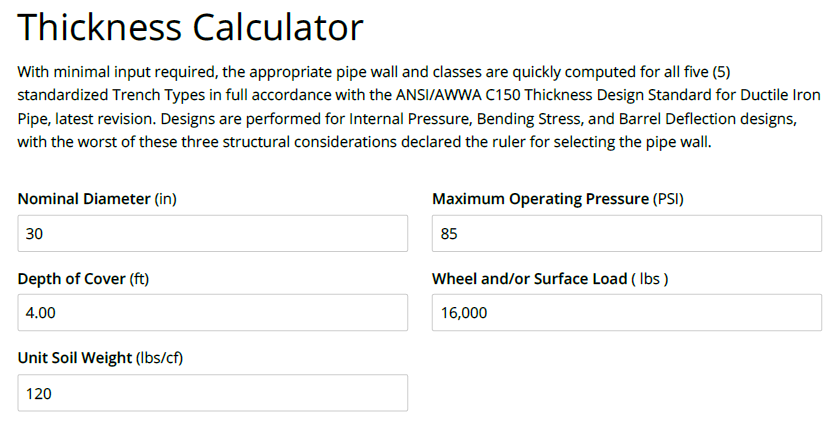Screen dimensions: 840x421
Task: Click the "Unit Soil Weight" label
Action: (x=75, y=358)
